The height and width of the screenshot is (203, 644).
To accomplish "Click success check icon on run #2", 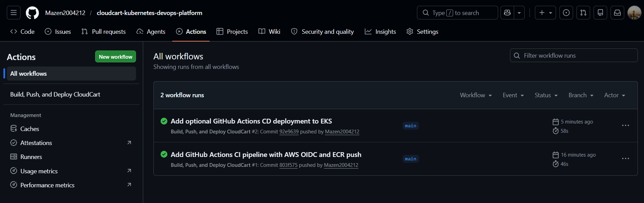I will pos(164,121).
